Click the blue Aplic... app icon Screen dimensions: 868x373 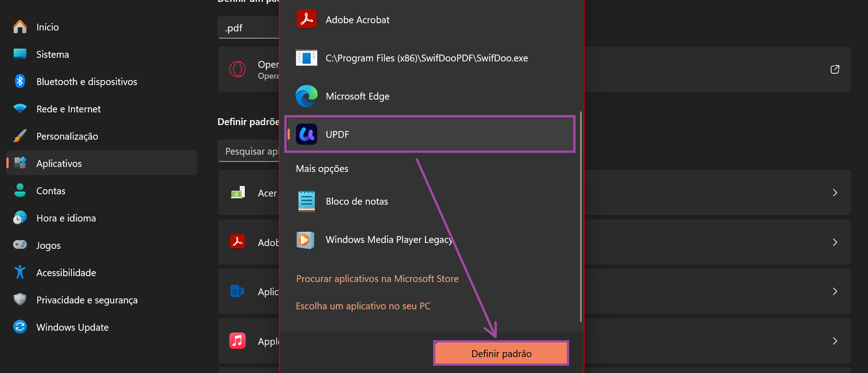(x=237, y=291)
